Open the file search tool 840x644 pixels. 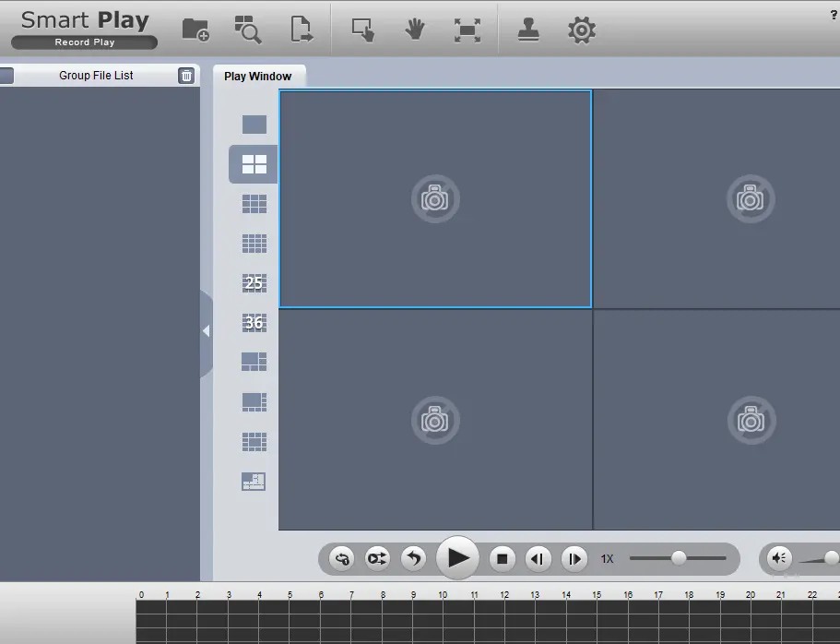click(x=247, y=30)
